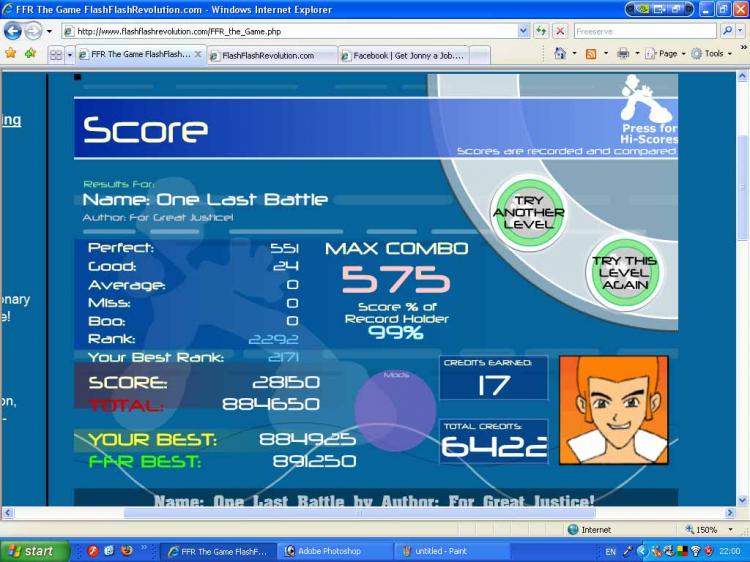Viewport: 750px width, 562px height.
Task: Open the Page menu dropdown
Action: pos(666,54)
